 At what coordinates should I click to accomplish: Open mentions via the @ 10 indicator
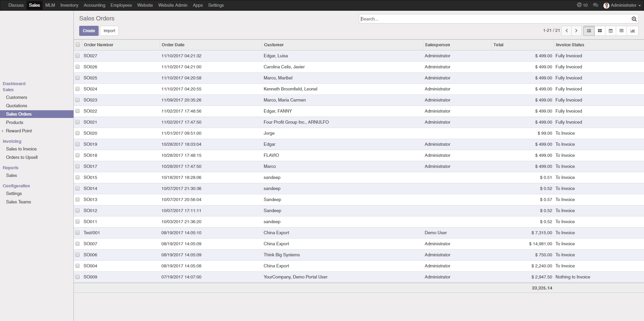click(582, 5)
